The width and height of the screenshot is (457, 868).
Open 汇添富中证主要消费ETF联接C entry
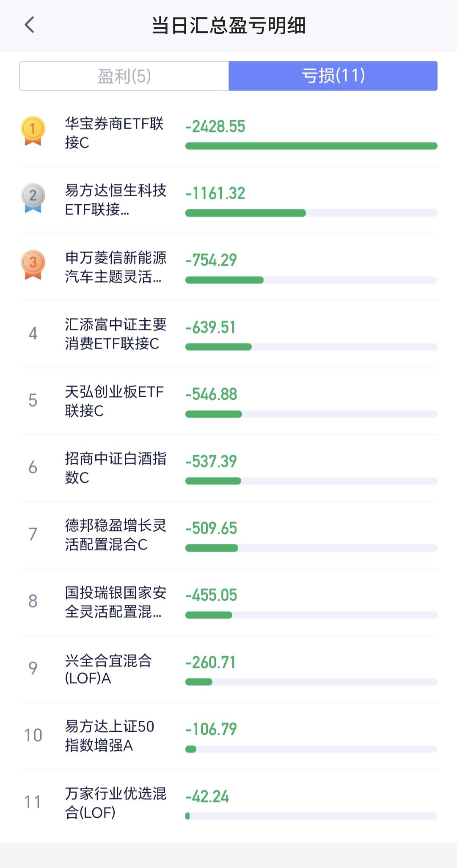[x=228, y=334]
